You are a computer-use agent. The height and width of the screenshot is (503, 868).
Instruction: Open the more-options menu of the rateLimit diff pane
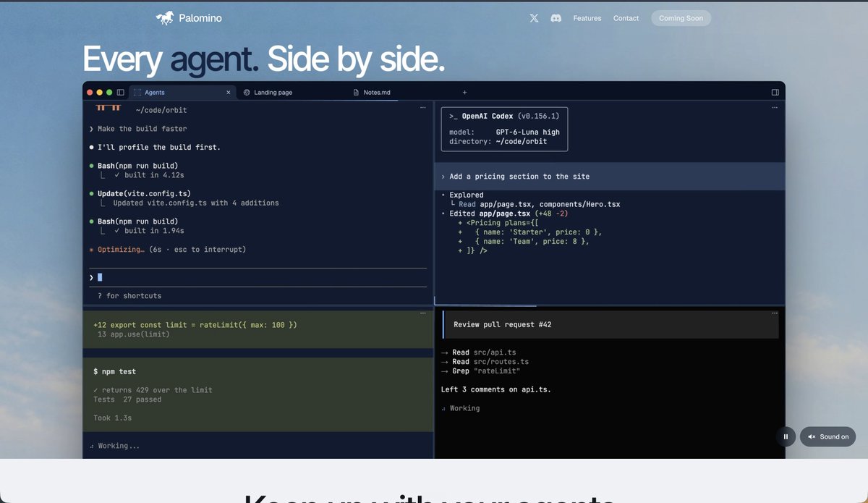click(x=423, y=313)
